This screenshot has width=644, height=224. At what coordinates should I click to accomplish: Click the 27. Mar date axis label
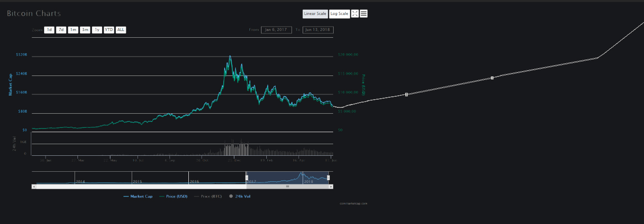click(x=78, y=160)
